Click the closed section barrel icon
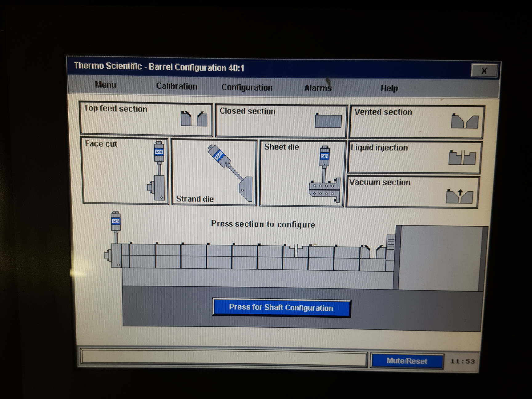The height and width of the screenshot is (399, 532). click(328, 120)
